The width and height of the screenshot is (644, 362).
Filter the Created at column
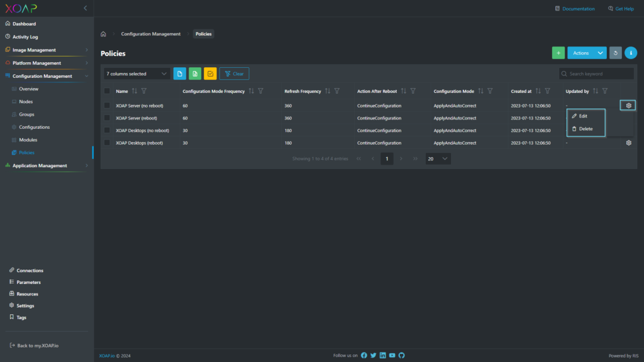[x=548, y=91]
